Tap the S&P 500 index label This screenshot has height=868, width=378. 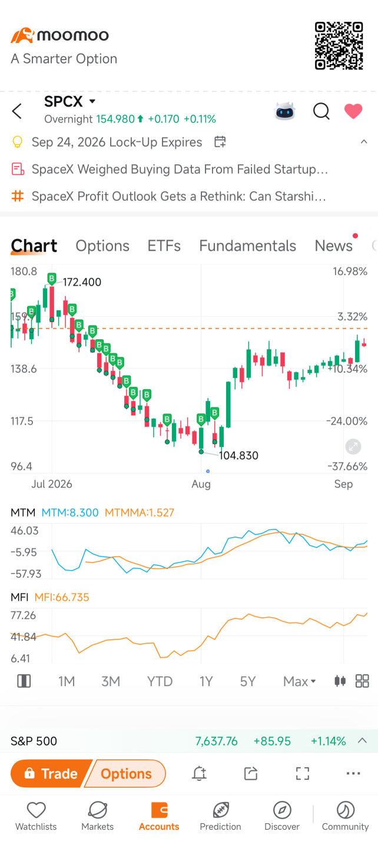(x=34, y=741)
